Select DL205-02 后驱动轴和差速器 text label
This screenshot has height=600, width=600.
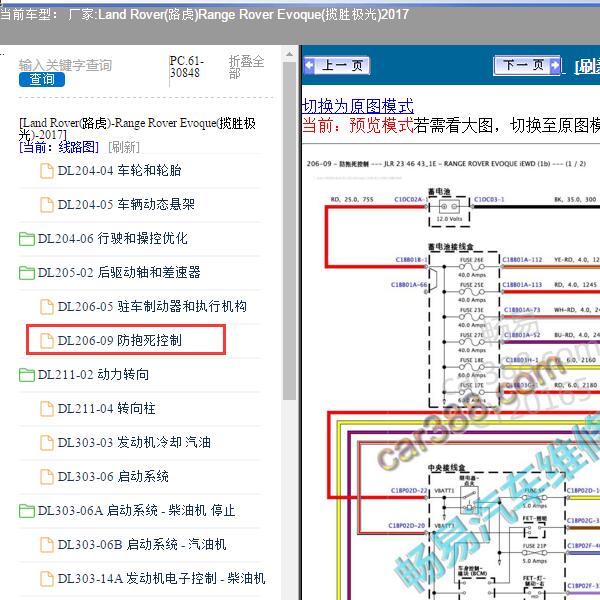coord(119,272)
